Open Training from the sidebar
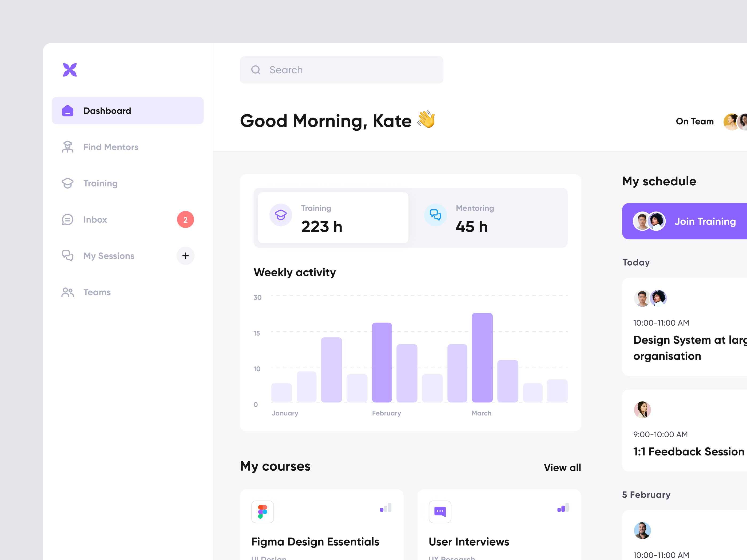Screen dimensions: 747x560 coord(100,183)
